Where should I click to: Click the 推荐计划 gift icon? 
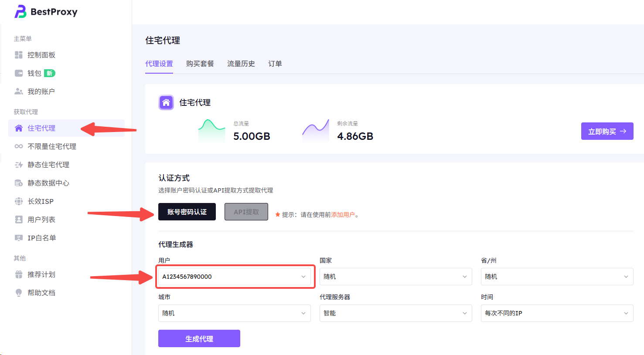click(x=19, y=274)
